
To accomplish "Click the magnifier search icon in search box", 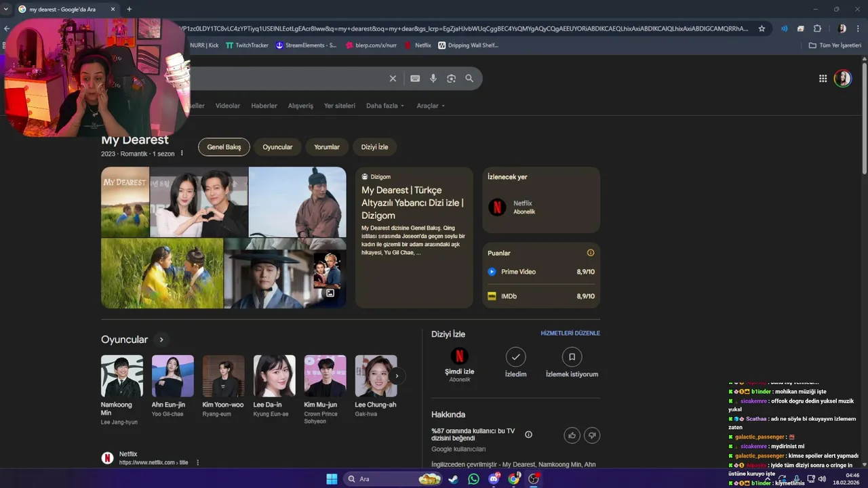I will coord(469,79).
